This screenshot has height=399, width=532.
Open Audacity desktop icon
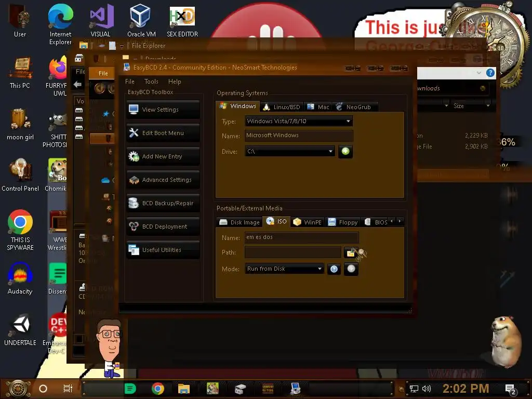pos(20,278)
